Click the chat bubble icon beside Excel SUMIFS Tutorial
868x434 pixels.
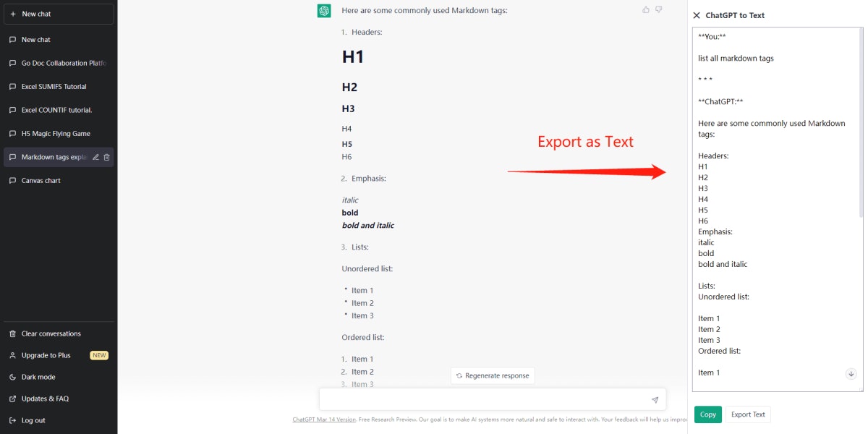pos(12,87)
